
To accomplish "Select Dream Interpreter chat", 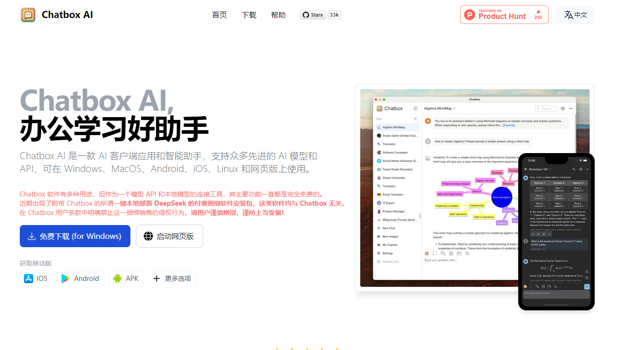I will click(397, 178).
